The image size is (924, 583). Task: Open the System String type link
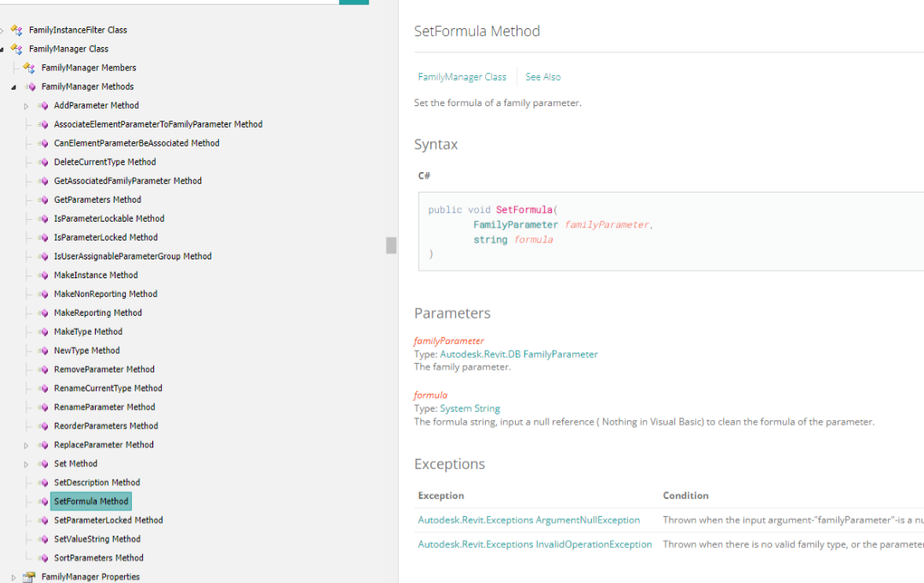470,408
